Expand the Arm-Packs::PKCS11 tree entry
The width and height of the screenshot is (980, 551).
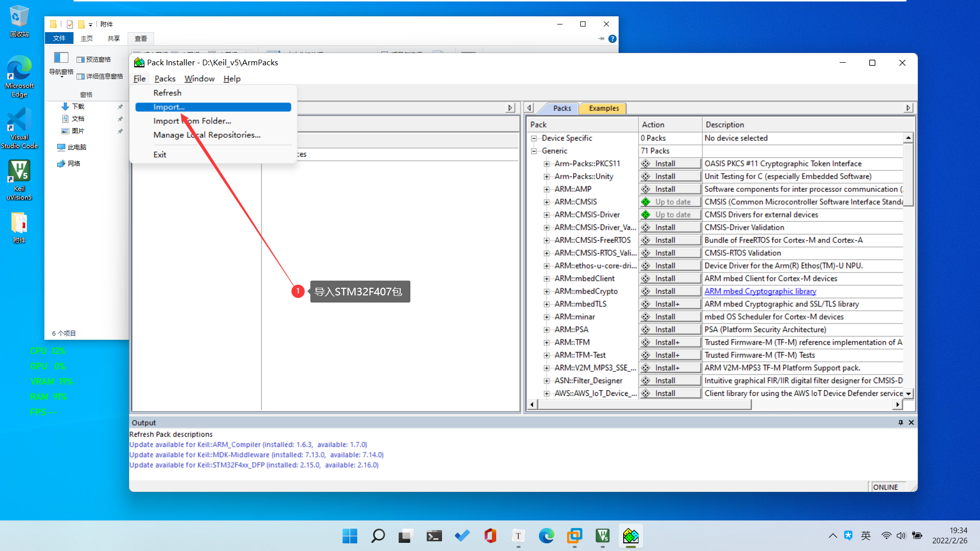(547, 164)
